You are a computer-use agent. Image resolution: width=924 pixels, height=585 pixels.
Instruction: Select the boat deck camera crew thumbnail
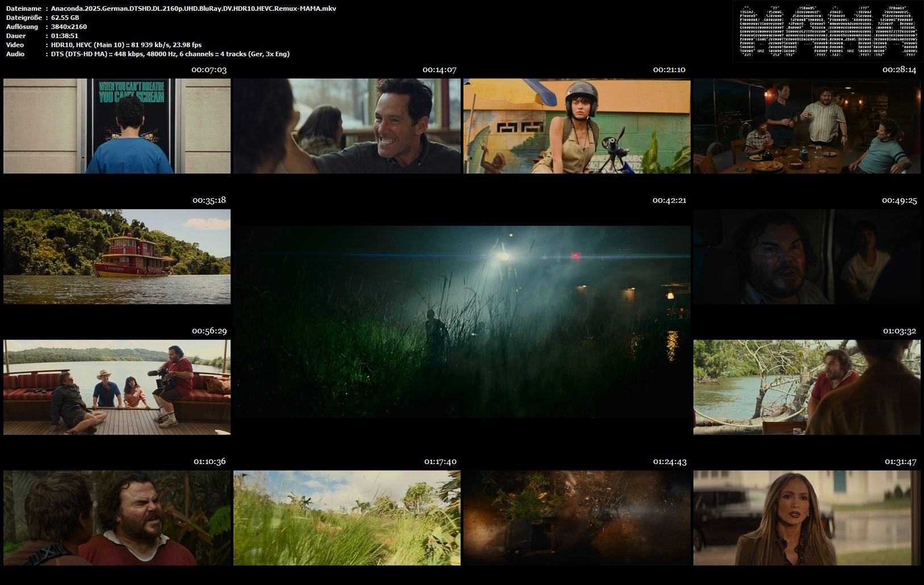[117, 387]
